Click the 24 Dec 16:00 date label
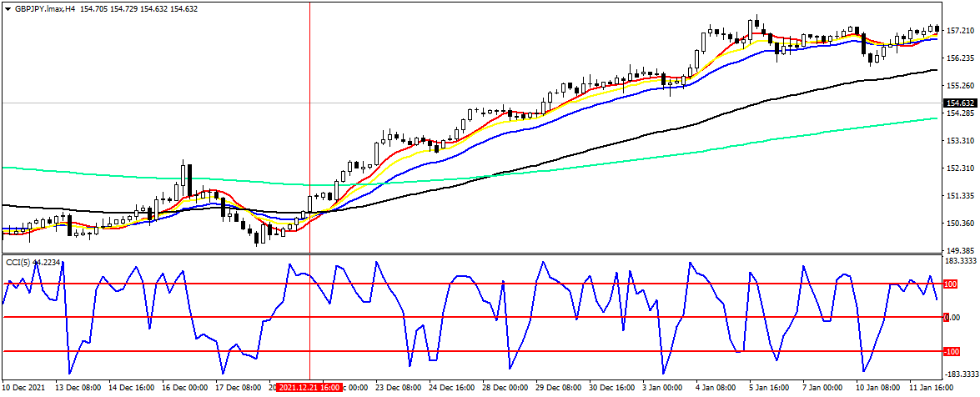This screenshot has width=980, height=397. coord(452,389)
